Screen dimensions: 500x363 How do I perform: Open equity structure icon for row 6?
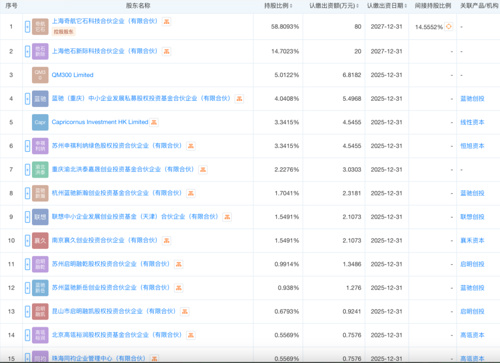click(x=191, y=146)
